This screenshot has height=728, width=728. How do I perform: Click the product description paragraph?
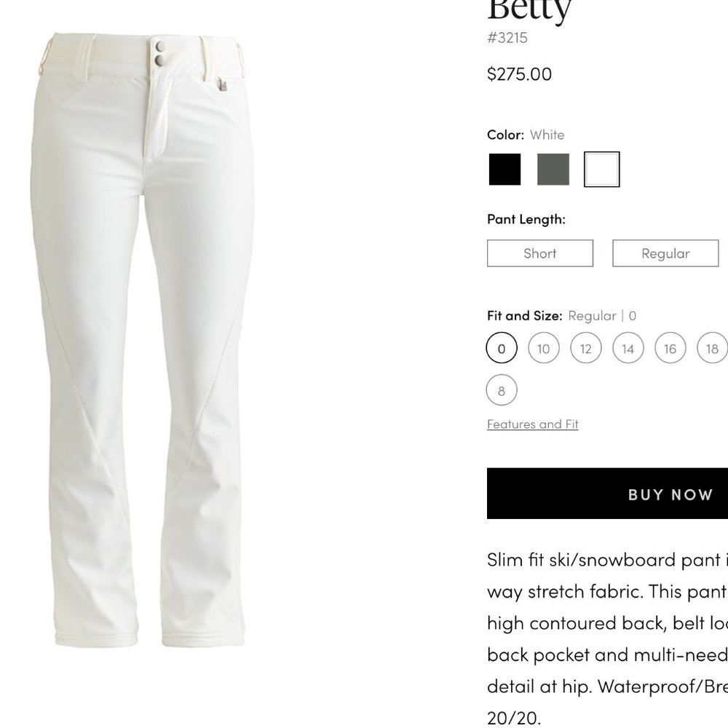pyautogui.click(x=607, y=638)
